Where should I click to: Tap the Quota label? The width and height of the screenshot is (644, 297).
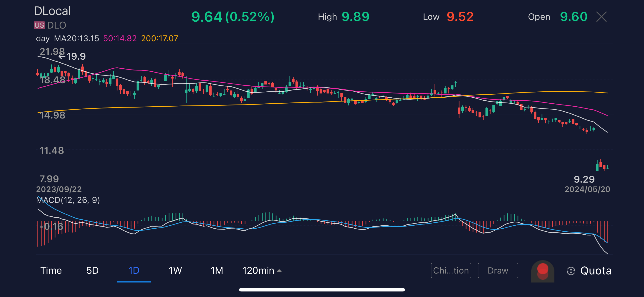coord(596,271)
